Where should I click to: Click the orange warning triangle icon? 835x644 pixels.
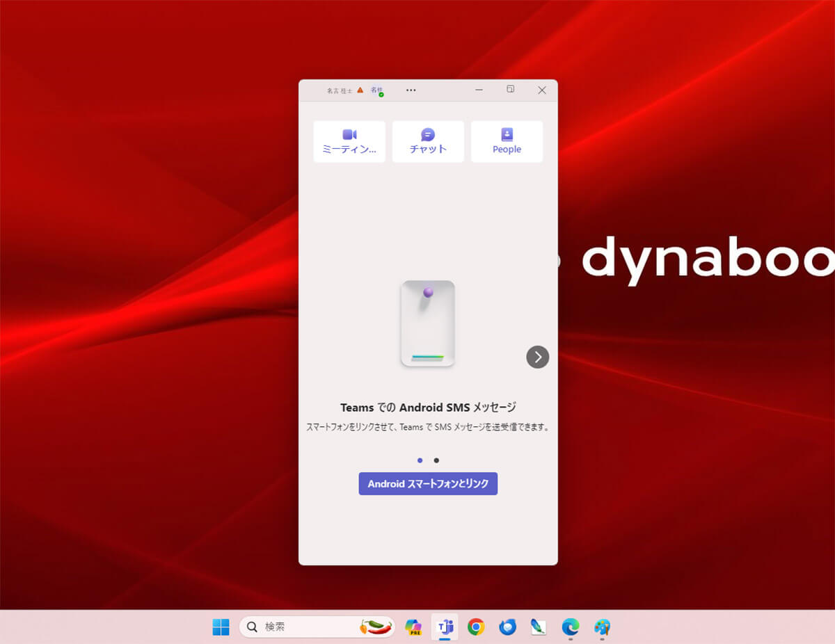[360, 90]
